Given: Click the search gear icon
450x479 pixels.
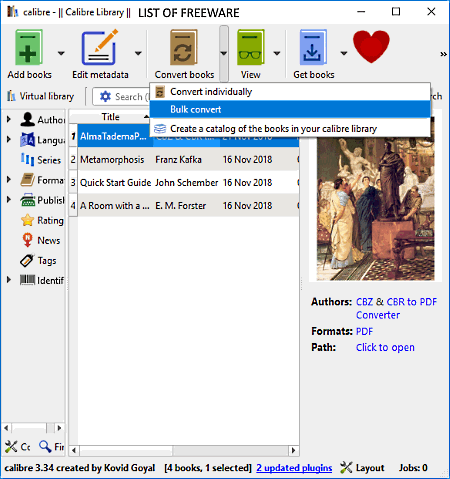Looking at the screenshot, I should click(105, 97).
